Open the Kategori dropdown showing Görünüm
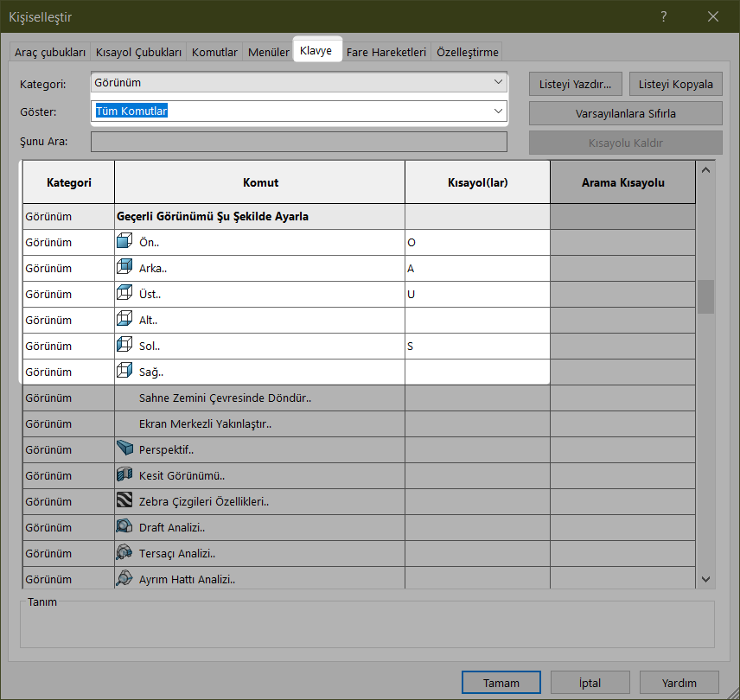The image size is (740, 700). coord(299,83)
